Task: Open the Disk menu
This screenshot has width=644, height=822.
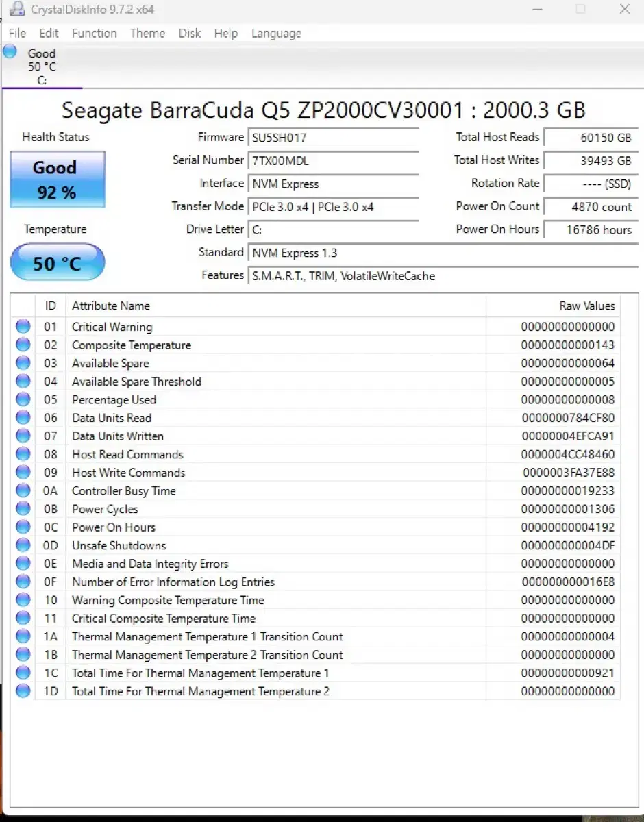Action: click(x=189, y=33)
